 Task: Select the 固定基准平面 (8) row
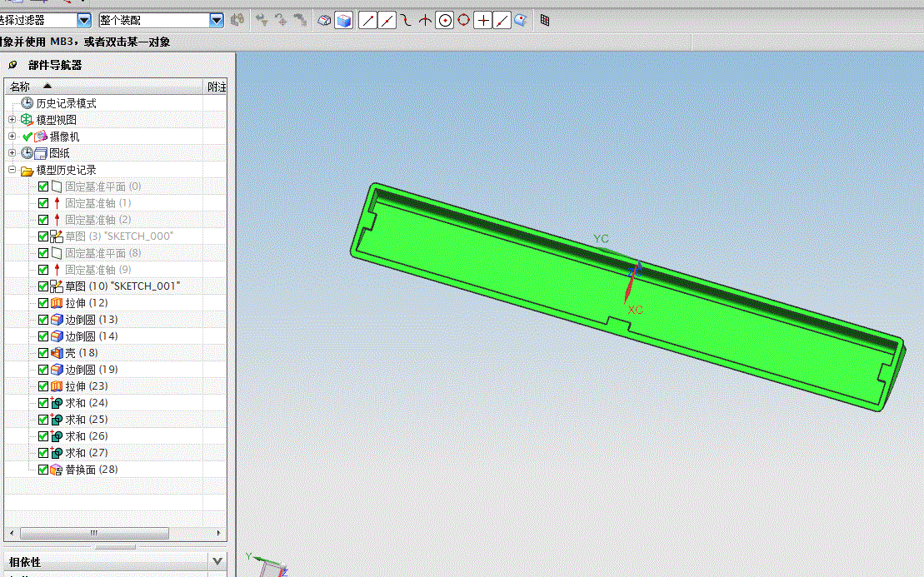[116, 253]
